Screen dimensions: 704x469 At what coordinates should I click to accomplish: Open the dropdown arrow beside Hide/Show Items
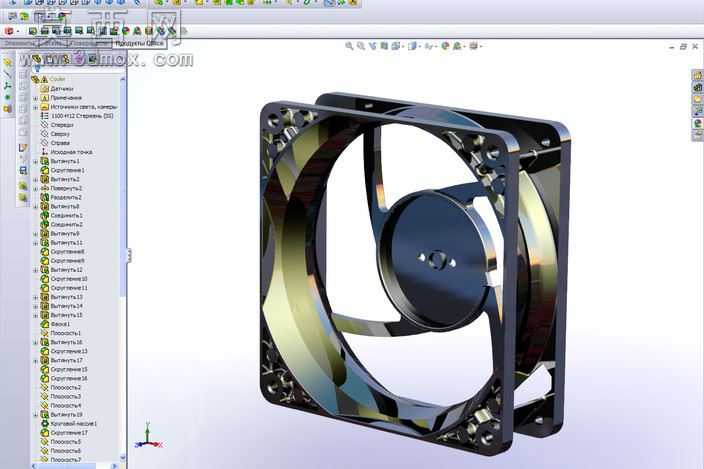pos(436,46)
